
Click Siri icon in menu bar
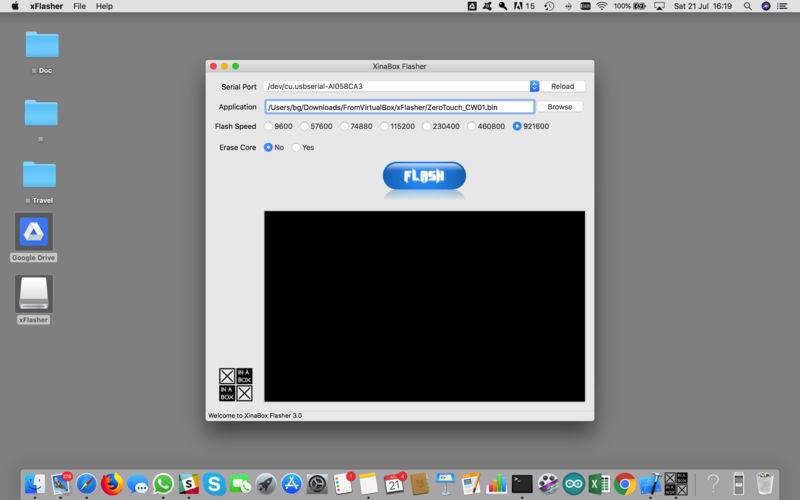pos(766,6)
